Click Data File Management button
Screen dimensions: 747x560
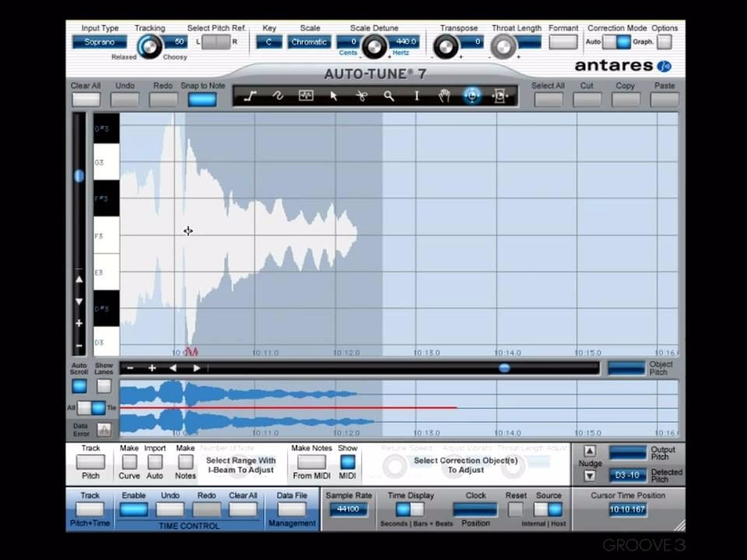point(292,509)
